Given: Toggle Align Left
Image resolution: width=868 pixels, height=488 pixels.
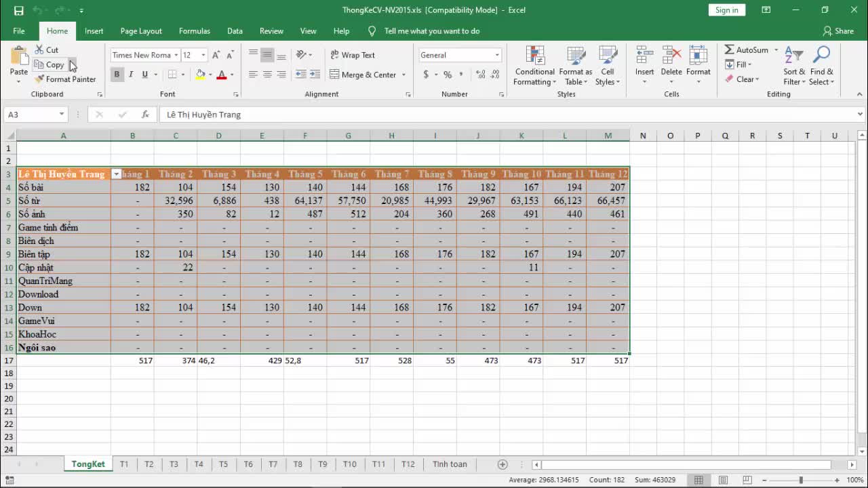Looking at the screenshot, I should click(x=253, y=75).
